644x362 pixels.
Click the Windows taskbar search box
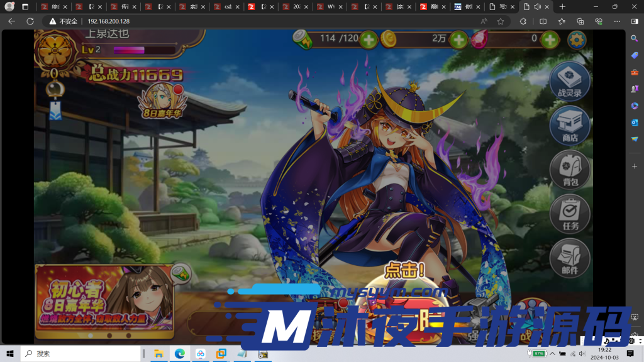tap(82, 354)
